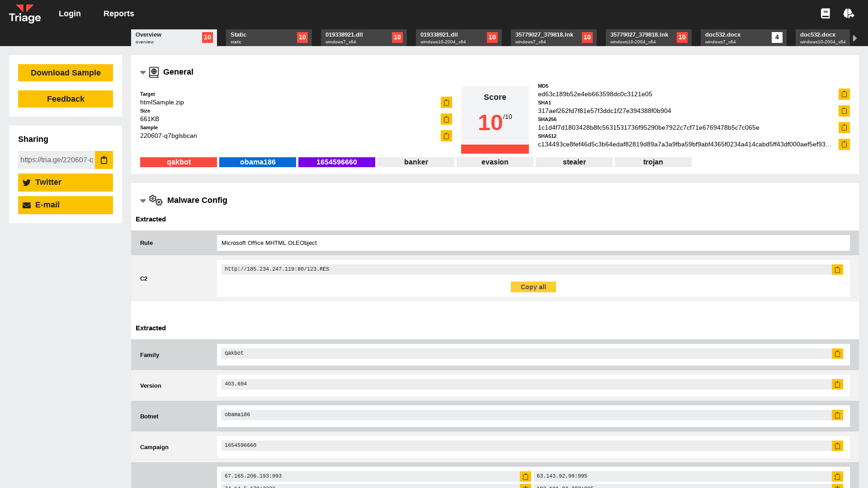
Task: Copy the Botnet value using clipboard icon
Action: coord(838,415)
